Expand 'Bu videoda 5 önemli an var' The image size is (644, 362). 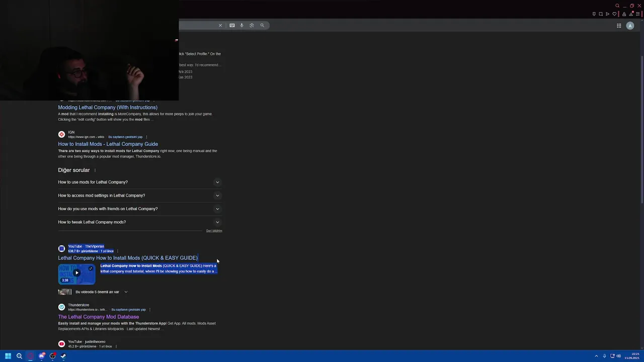pyautogui.click(x=102, y=292)
